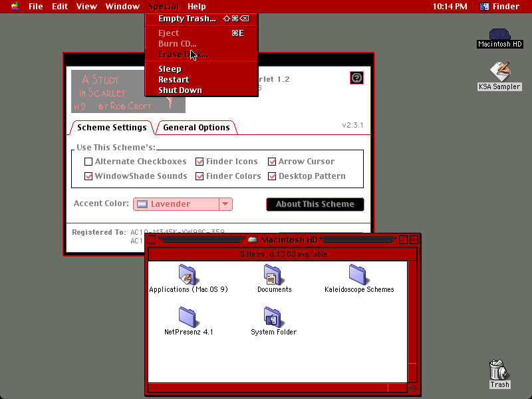The width and height of the screenshot is (532, 399).
Task: Click the 5 items, 8.13 GB available text
Action: pos(284,254)
